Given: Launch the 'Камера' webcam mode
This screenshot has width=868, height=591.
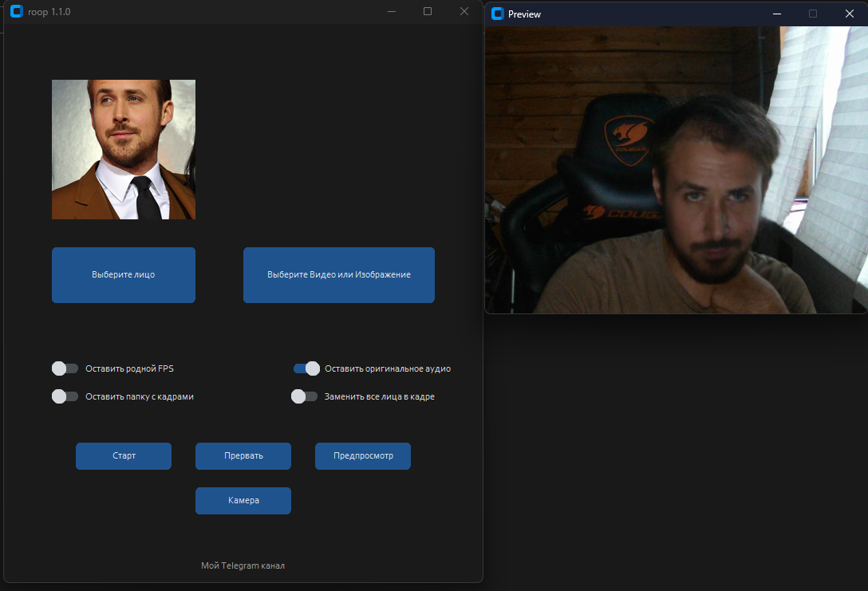Looking at the screenshot, I should pos(243,501).
